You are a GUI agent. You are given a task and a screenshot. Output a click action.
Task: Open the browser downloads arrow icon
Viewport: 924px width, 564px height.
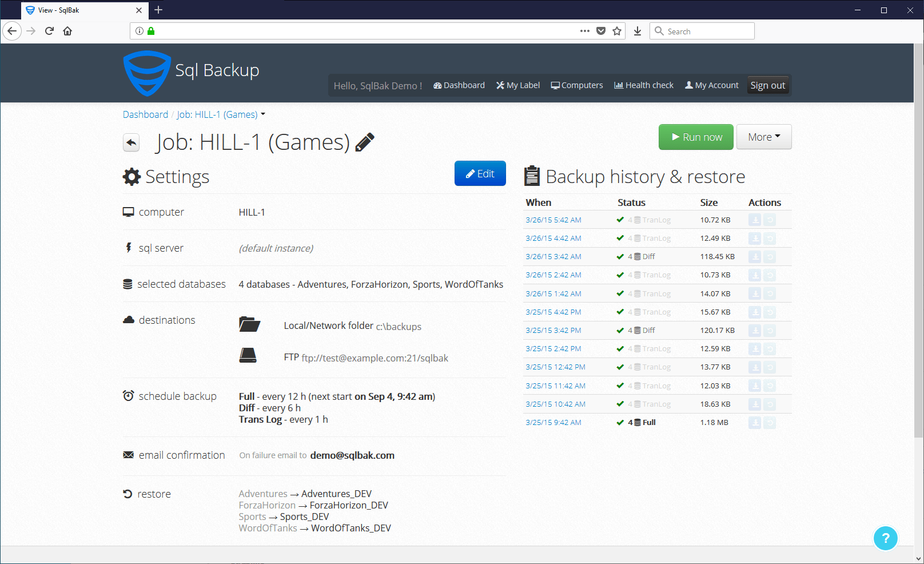coord(638,31)
